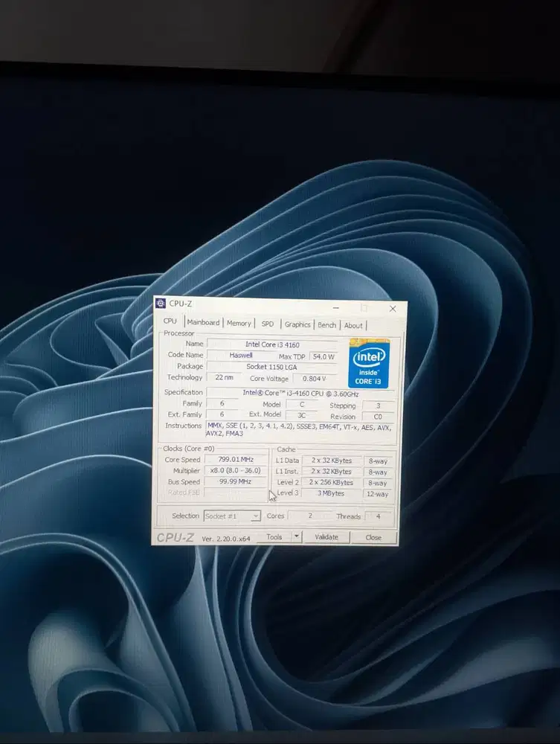This screenshot has width=560, height=744.
Task: Minimize the CPU-Z window
Action: (x=335, y=308)
